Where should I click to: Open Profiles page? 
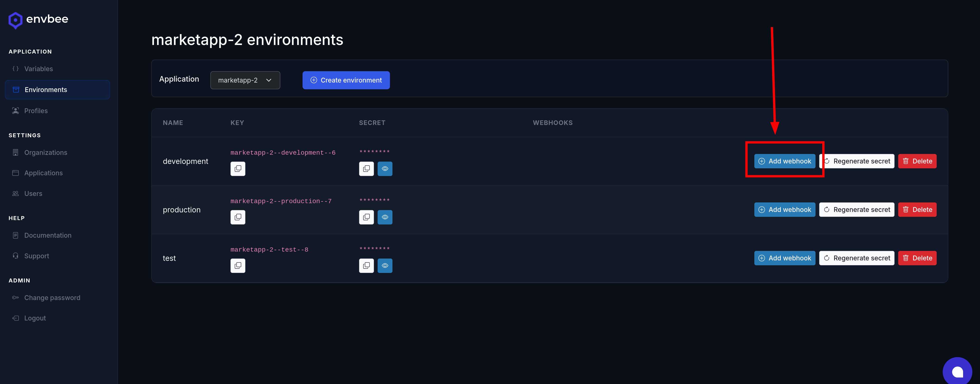[57, 111]
